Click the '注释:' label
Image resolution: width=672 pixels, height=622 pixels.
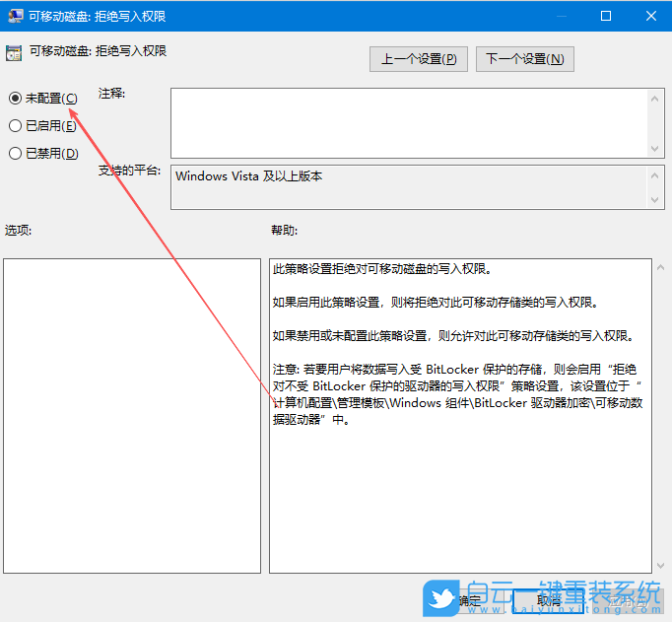112,94
